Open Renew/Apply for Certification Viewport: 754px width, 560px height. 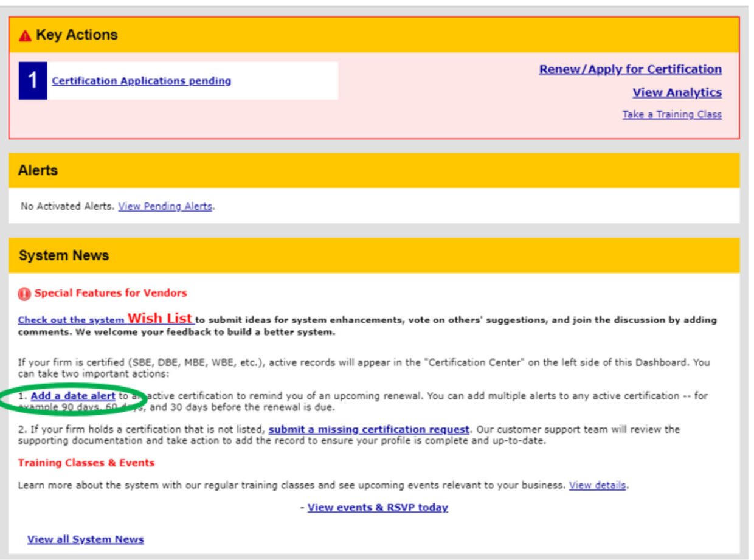631,69
